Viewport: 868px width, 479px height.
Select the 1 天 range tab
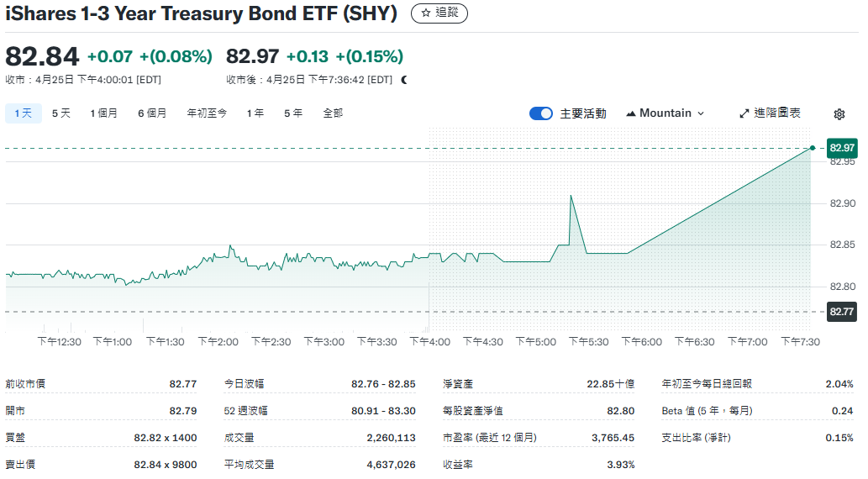[x=24, y=113]
